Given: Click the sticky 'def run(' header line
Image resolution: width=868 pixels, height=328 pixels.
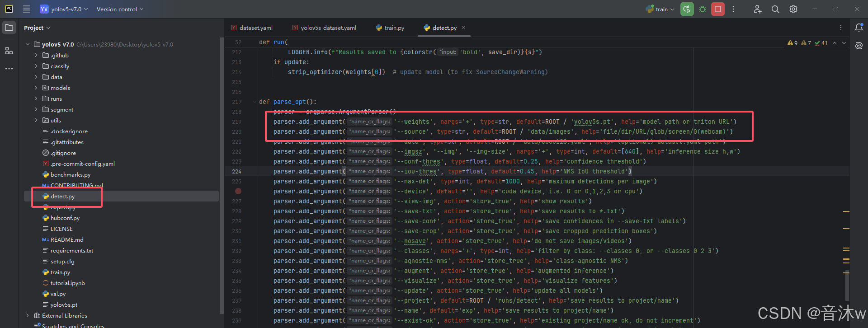Looking at the screenshot, I should coord(273,42).
